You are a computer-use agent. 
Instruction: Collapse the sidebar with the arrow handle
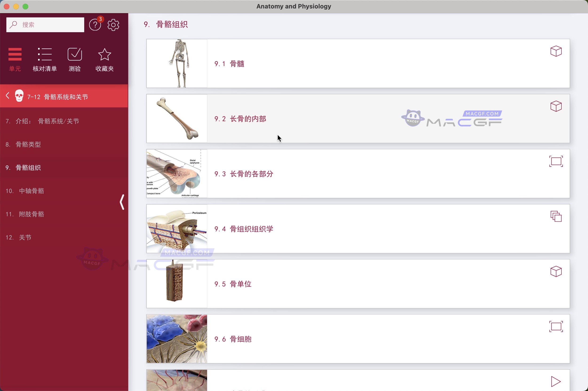coord(122,202)
